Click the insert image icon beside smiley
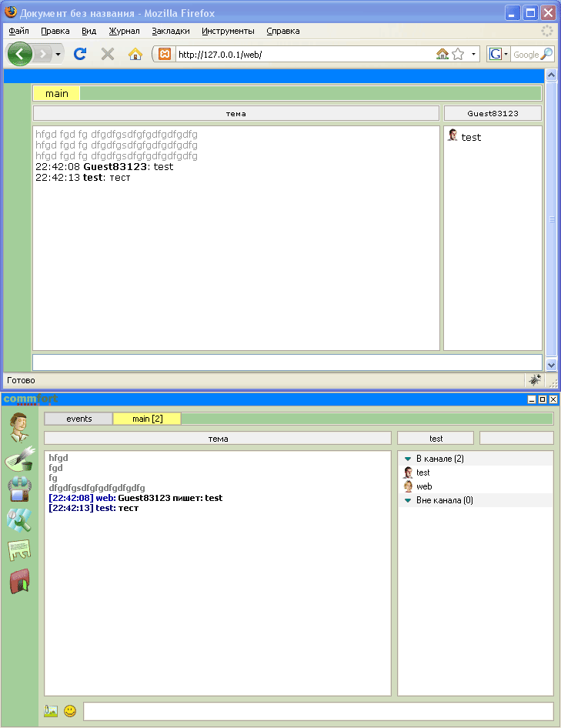The height and width of the screenshot is (728, 561). (x=52, y=711)
